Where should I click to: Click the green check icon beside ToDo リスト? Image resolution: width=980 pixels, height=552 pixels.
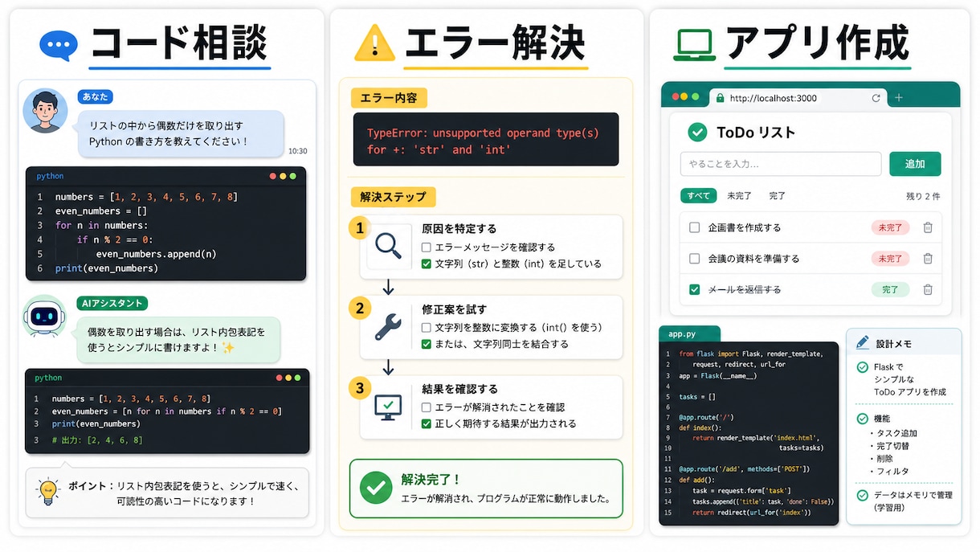(x=697, y=132)
